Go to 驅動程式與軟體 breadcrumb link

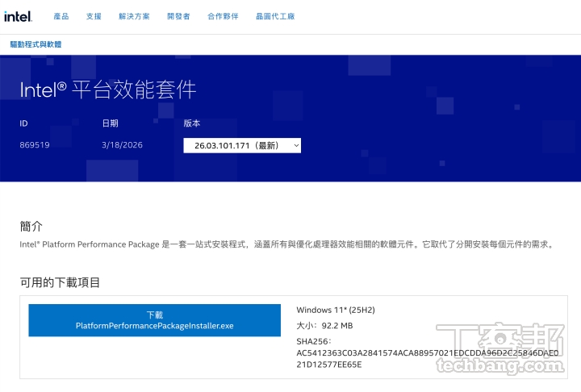click(x=36, y=44)
